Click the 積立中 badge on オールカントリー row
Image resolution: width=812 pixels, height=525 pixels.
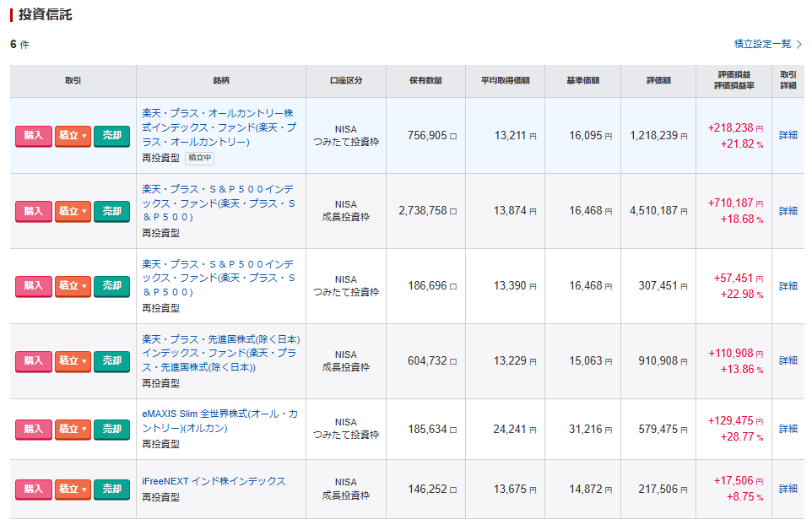coord(200,158)
